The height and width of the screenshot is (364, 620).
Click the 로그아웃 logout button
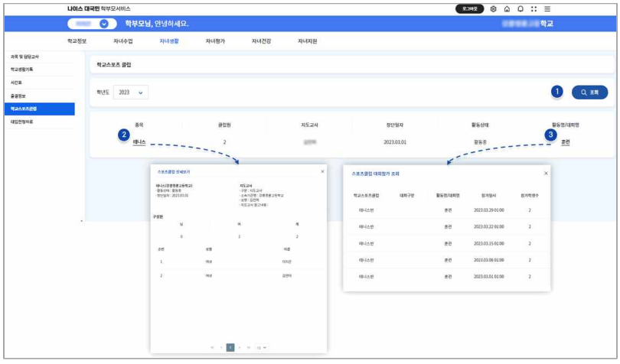469,8
